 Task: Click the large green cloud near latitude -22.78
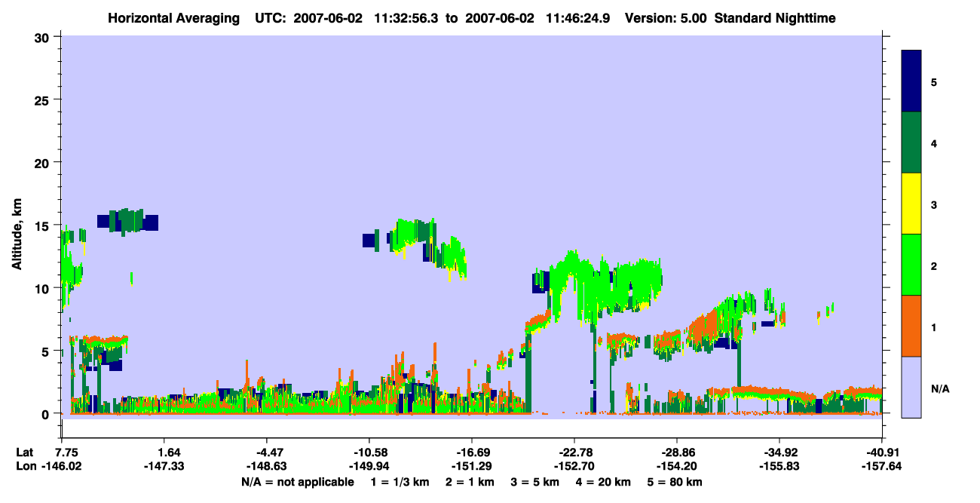605,285
